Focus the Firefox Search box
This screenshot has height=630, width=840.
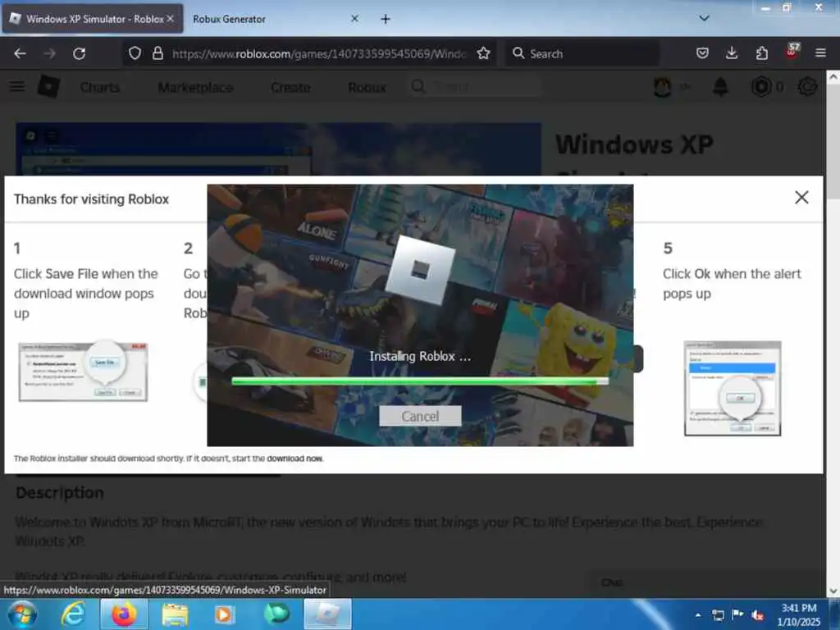582,53
